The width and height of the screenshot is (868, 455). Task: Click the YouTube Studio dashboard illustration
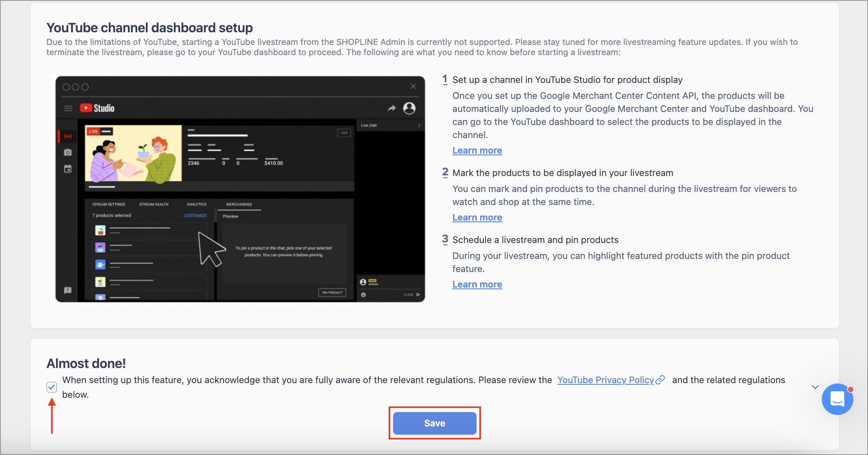[240, 189]
